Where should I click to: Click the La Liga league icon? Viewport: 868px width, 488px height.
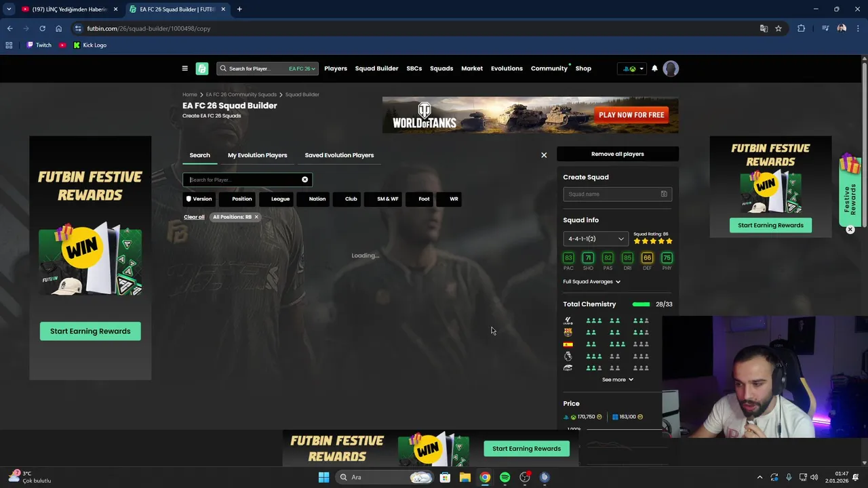pyautogui.click(x=568, y=321)
